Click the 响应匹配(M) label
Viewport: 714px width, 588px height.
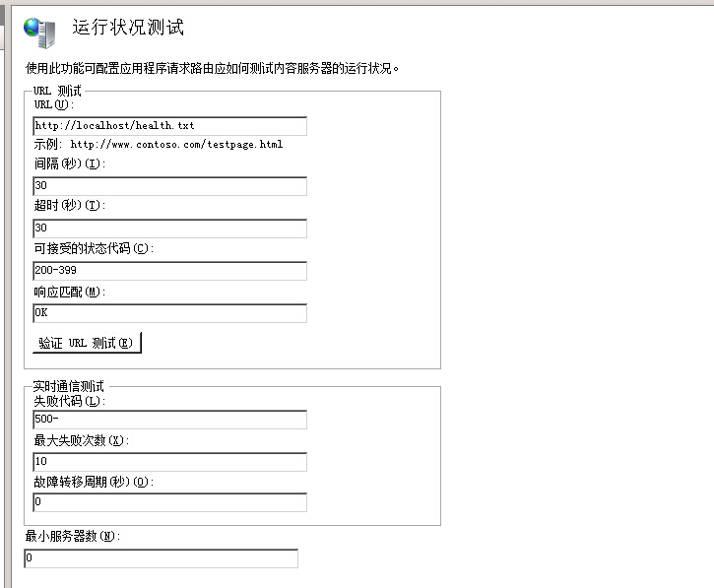pyautogui.click(x=70, y=292)
